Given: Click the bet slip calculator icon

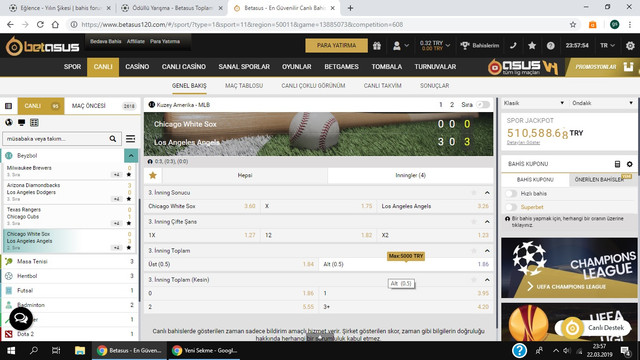Looking at the screenshot, I should [617, 164].
